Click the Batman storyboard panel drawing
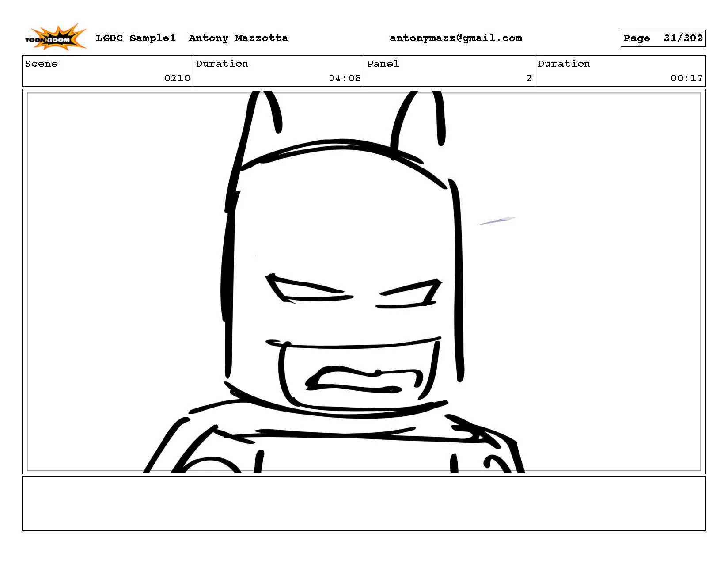Image resolution: width=728 pixels, height=564 pixels. point(364,282)
